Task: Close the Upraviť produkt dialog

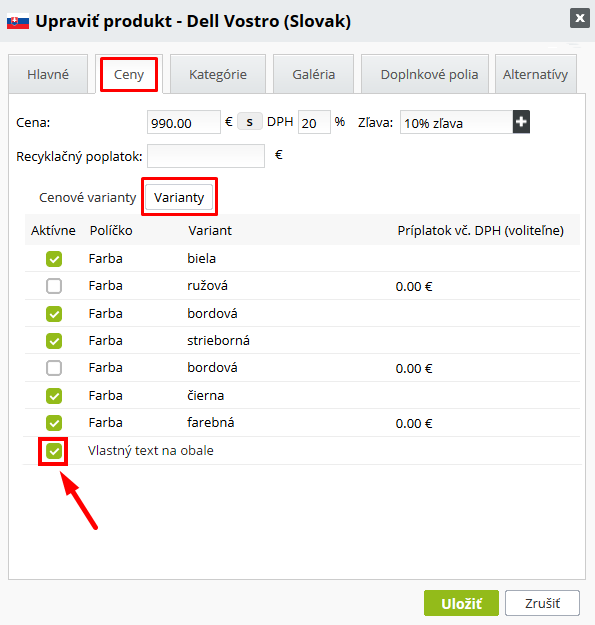Action: [x=579, y=18]
